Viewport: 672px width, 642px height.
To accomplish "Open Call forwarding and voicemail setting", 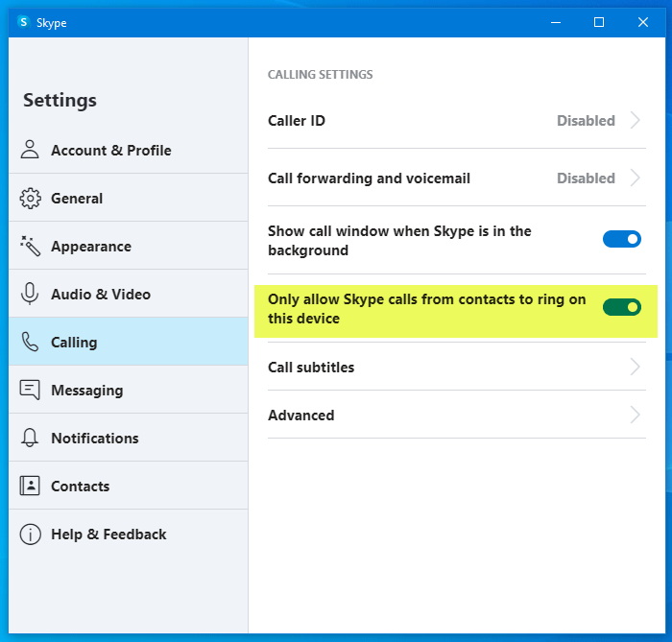I will [456, 178].
